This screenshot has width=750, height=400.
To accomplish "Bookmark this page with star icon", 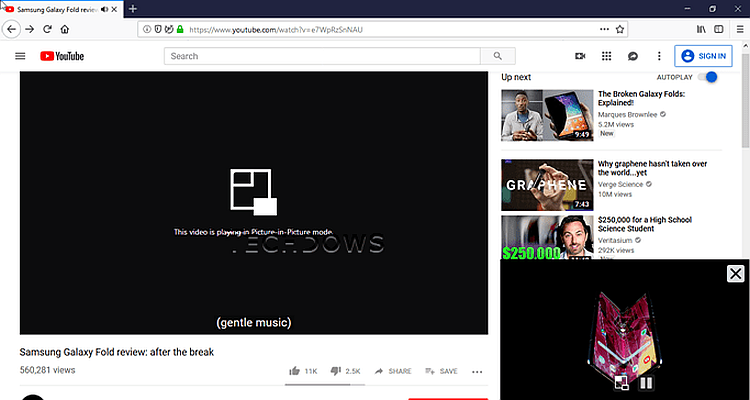I will coord(620,30).
